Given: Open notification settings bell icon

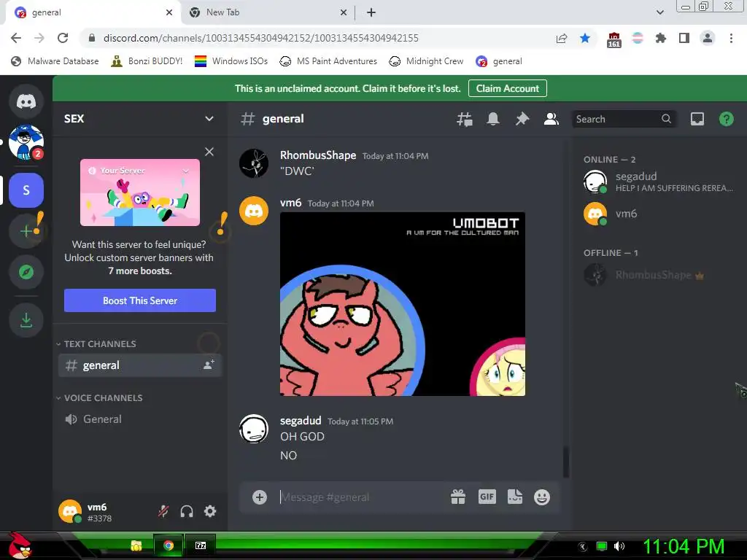Looking at the screenshot, I should click(x=493, y=119).
